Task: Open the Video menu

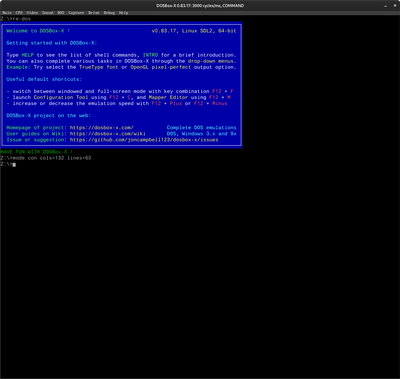Action: coord(32,13)
